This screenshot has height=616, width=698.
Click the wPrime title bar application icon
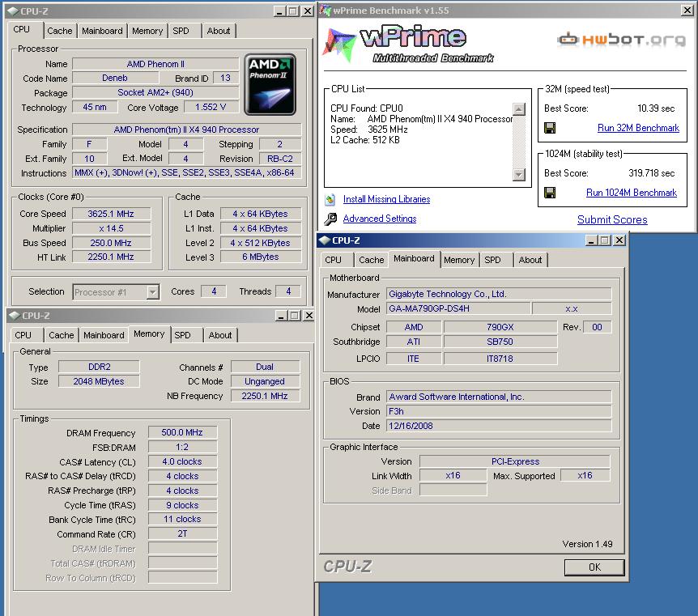click(326, 10)
